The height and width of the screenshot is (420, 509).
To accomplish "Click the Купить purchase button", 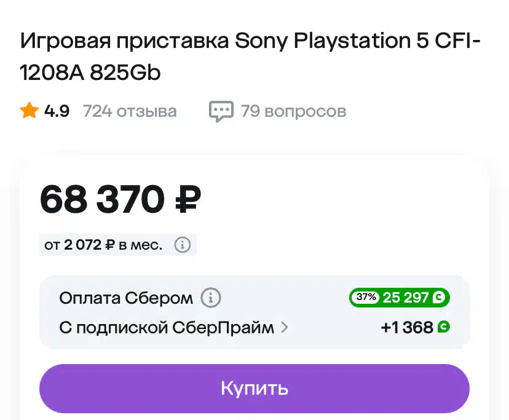I will point(254,389).
